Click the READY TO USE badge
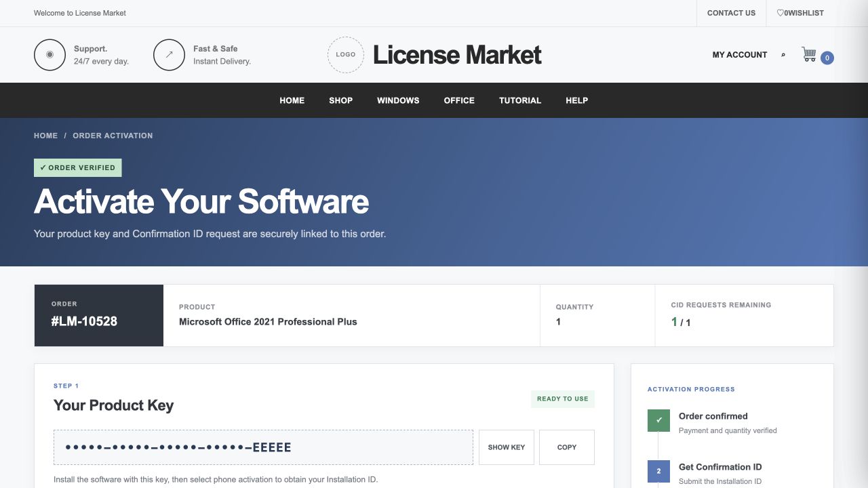This screenshot has width=868, height=488. (563, 399)
